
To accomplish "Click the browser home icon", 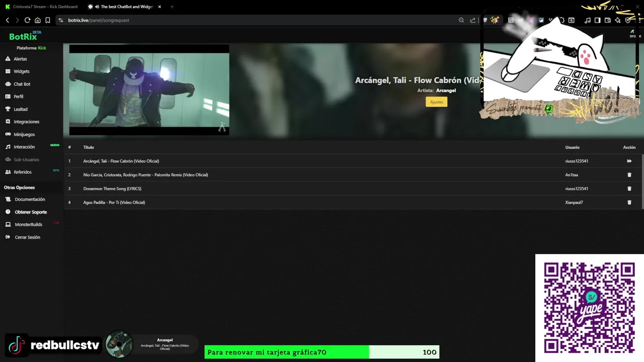I will (x=37, y=20).
